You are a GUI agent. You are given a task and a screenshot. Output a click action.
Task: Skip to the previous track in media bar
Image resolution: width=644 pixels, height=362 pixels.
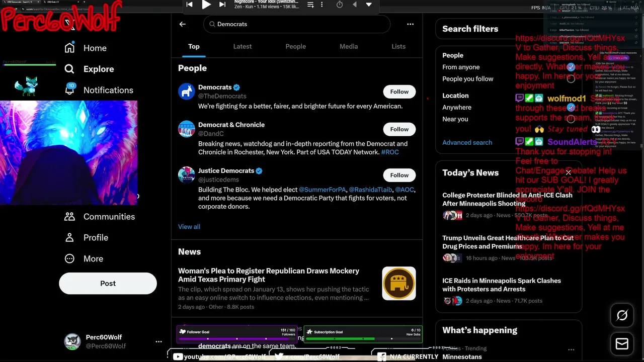tap(189, 5)
